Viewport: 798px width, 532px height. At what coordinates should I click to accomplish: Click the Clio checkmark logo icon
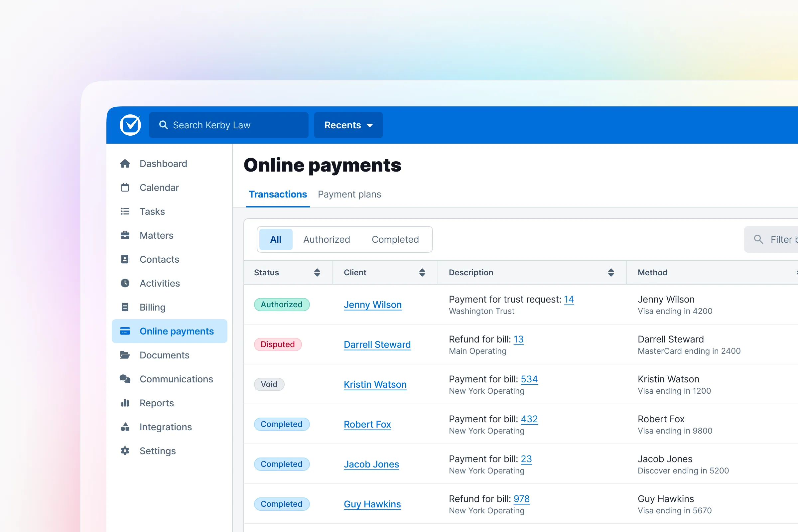[130, 125]
